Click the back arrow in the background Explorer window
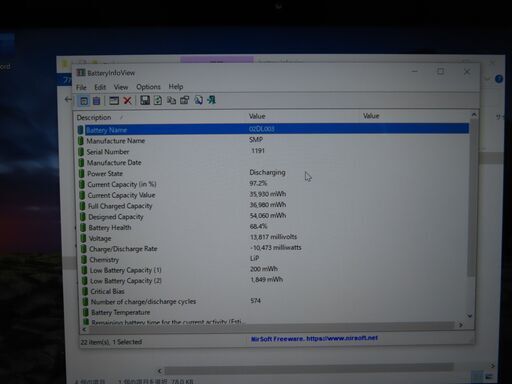 (68, 99)
